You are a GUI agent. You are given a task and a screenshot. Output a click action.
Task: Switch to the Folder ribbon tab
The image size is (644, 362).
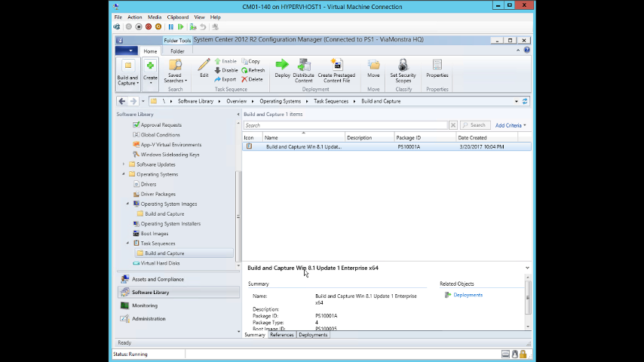[x=176, y=51]
